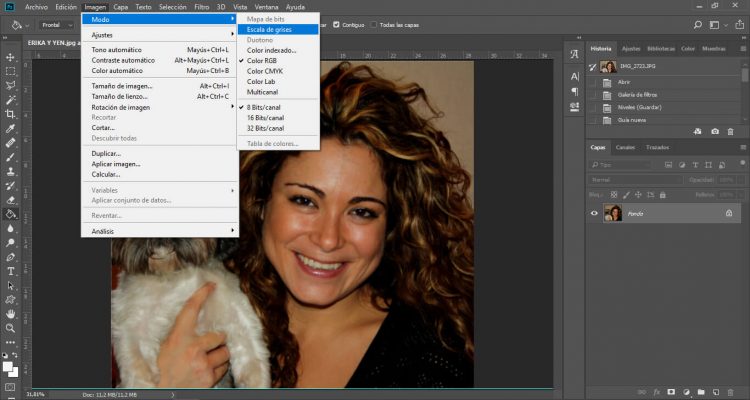The image size is (750, 400).
Task: Add layer mask at panel bottom
Action: [671, 392]
